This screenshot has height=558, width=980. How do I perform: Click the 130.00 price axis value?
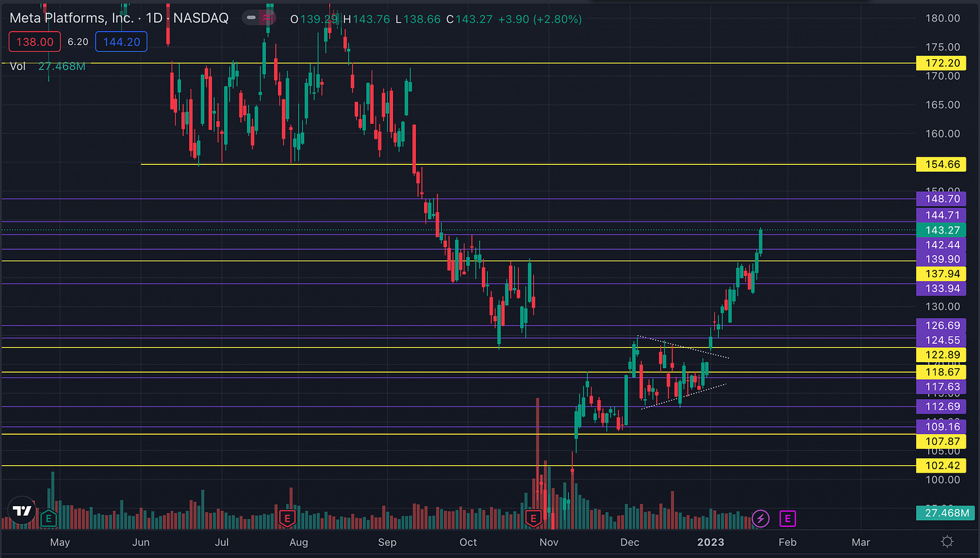tap(942, 306)
